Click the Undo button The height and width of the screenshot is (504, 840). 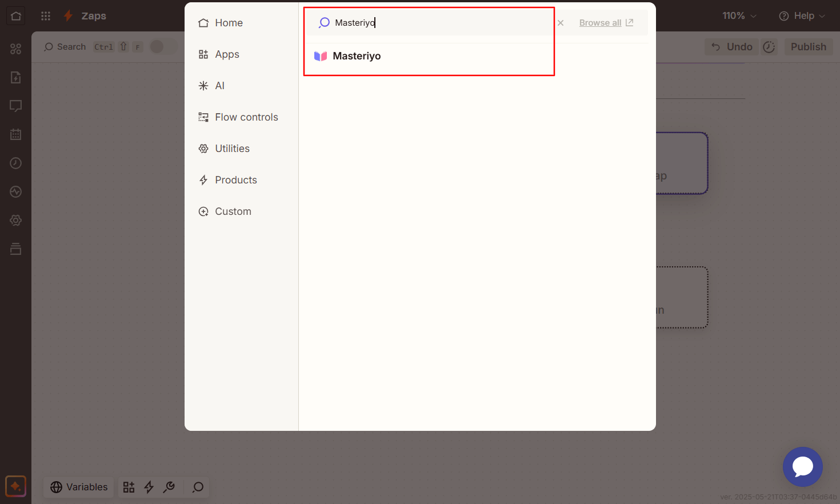click(732, 47)
